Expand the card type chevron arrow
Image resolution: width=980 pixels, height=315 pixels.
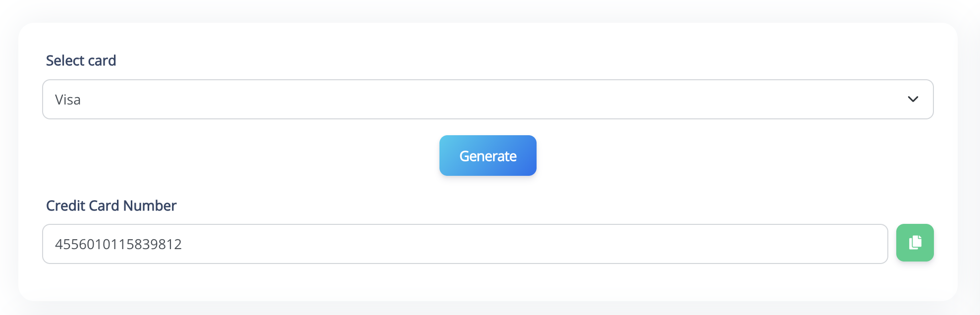(x=913, y=99)
